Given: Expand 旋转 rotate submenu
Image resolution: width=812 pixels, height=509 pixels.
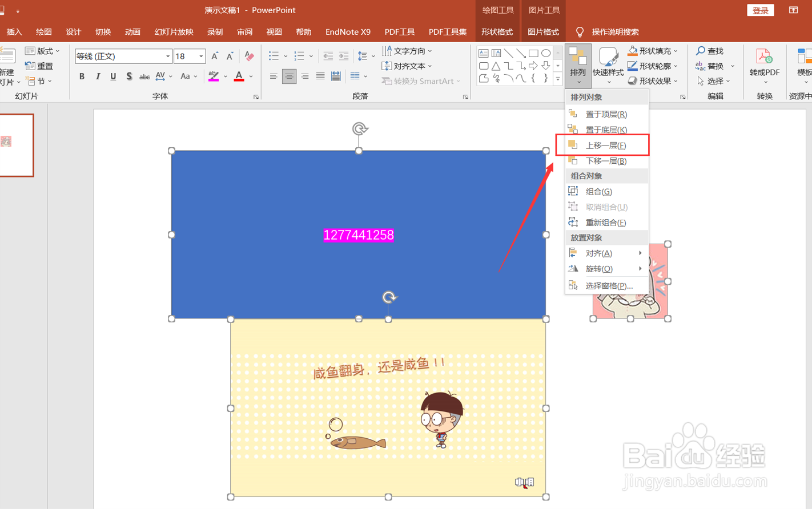Looking at the screenshot, I should click(x=606, y=269).
